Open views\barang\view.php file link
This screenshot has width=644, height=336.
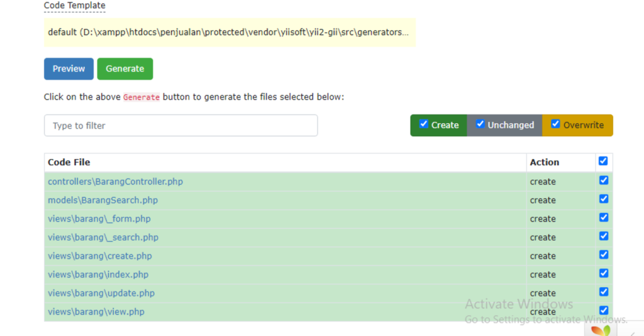(96, 312)
